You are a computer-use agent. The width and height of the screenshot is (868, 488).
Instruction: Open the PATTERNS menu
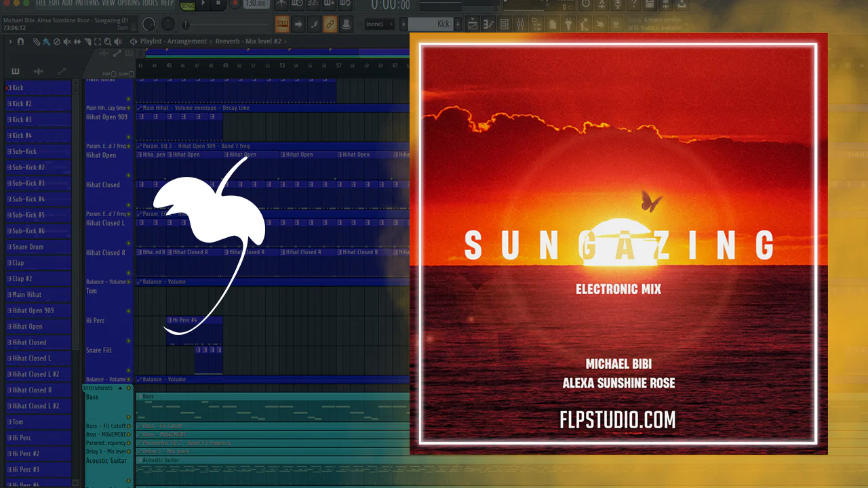click(x=87, y=3)
